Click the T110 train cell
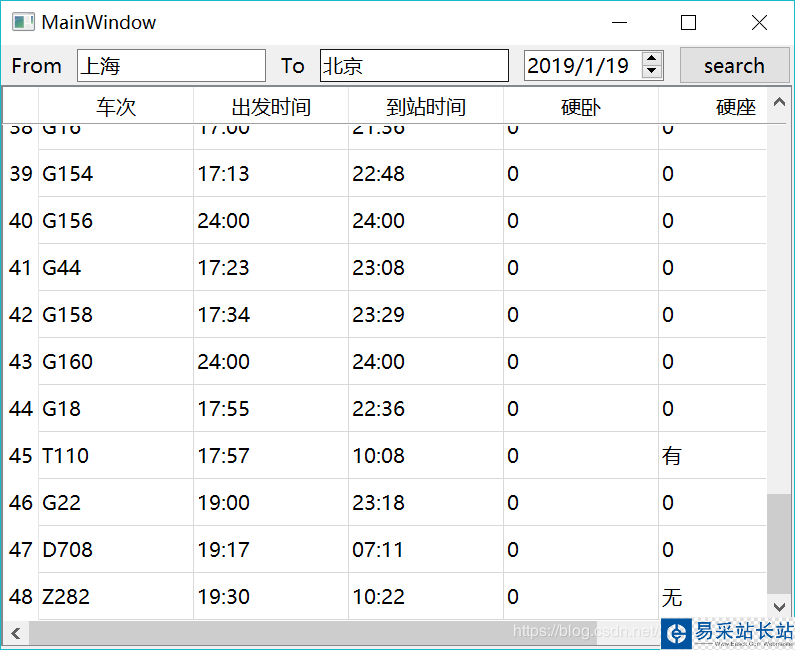 (x=116, y=456)
